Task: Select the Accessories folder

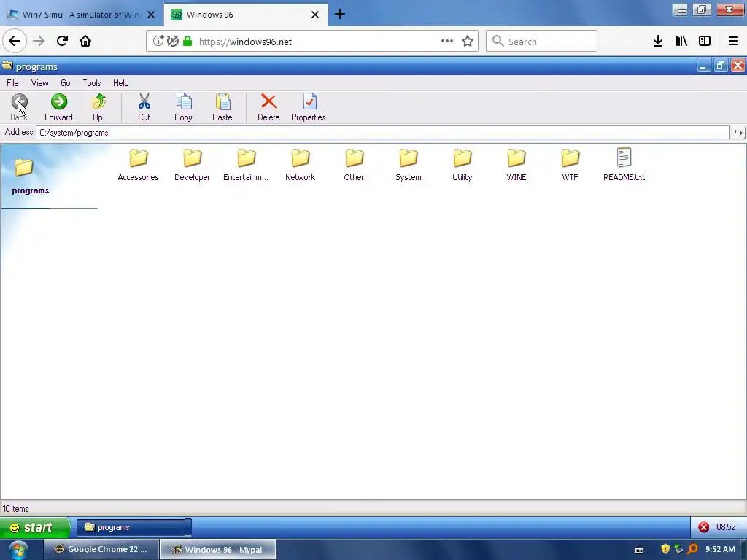Action: (x=138, y=165)
